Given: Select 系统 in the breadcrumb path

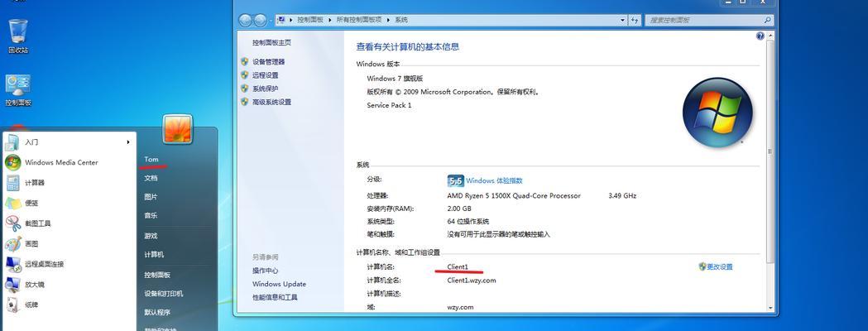Looking at the screenshot, I should pyautogui.click(x=400, y=20).
